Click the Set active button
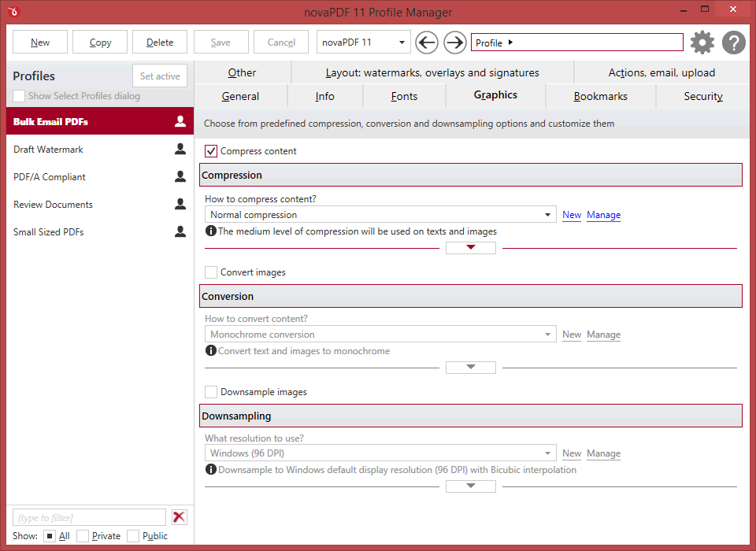The height and width of the screenshot is (551, 756). (x=160, y=76)
